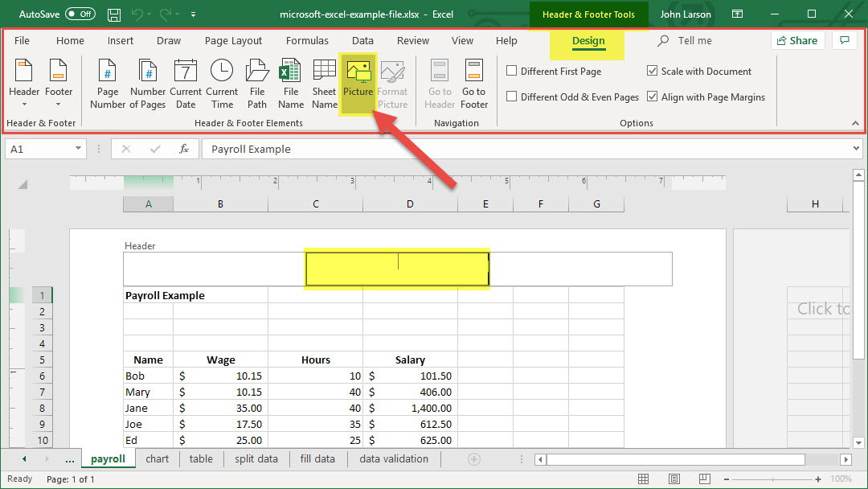Click the Picture icon in ribbon
Screen dimensions: 868x489
[x=358, y=84]
